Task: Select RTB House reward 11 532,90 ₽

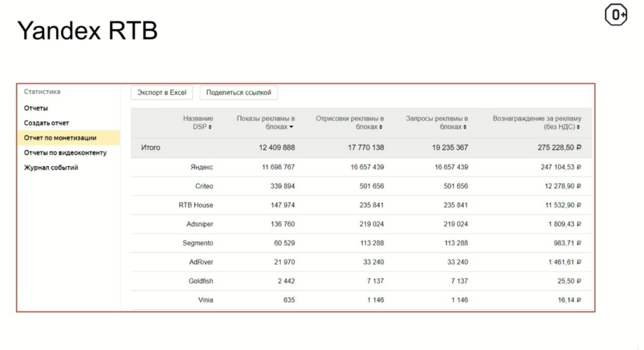Action: (x=563, y=205)
